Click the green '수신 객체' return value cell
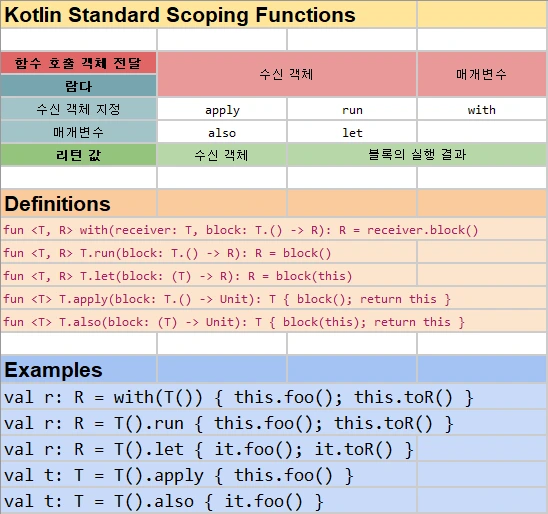 click(x=222, y=155)
